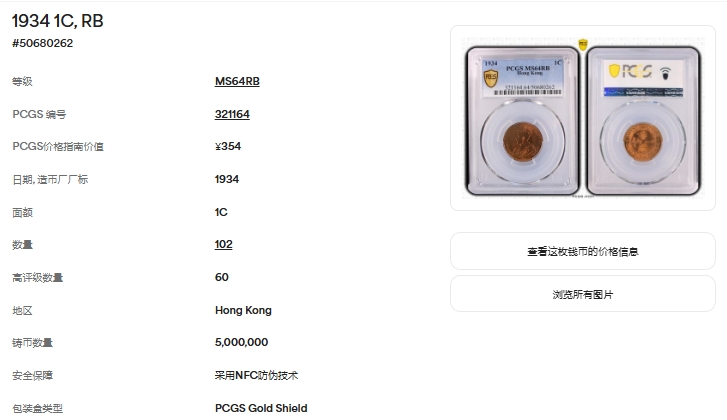The image size is (727, 420).
Task: Select the reverse coin in the right slab
Action: [643, 142]
